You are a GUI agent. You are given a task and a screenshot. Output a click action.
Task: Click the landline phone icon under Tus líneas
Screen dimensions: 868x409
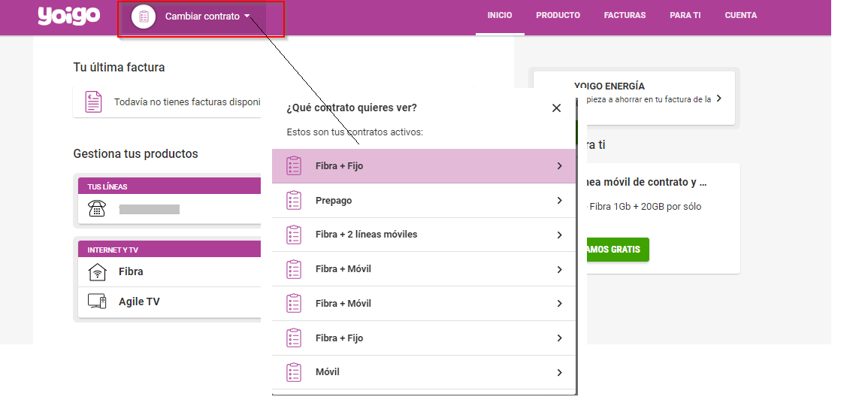[x=96, y=209]
